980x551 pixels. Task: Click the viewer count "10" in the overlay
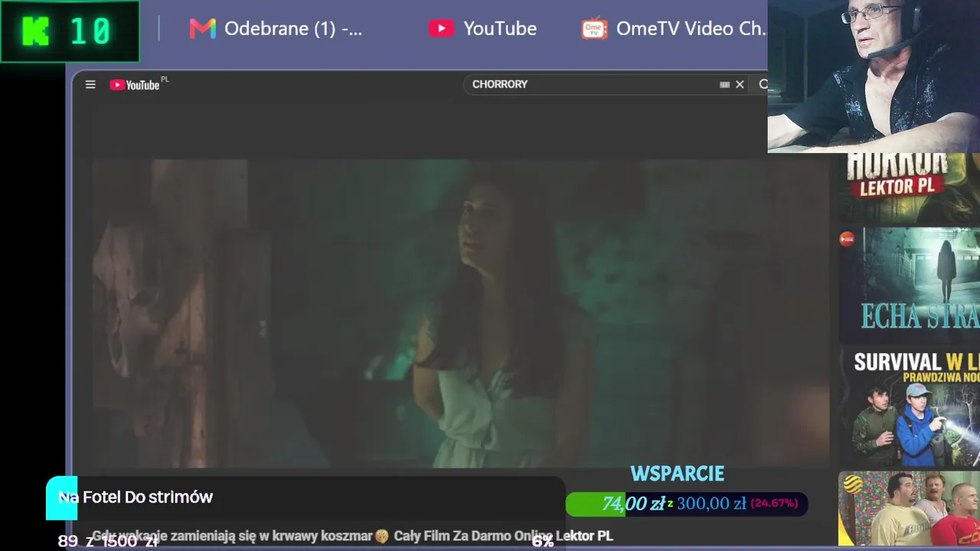click(90, 31)
